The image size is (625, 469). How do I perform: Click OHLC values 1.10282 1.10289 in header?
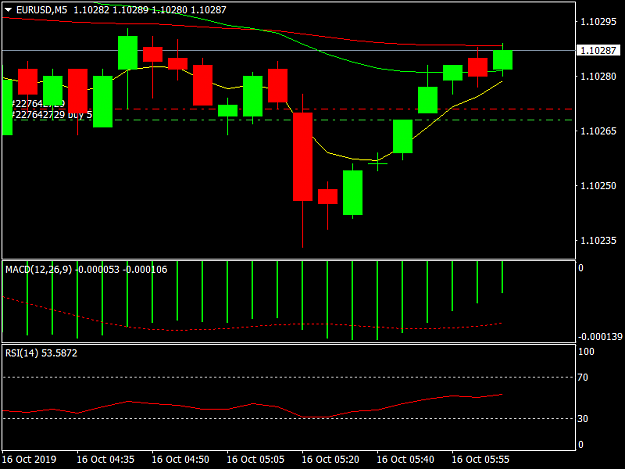pos(111,10)
